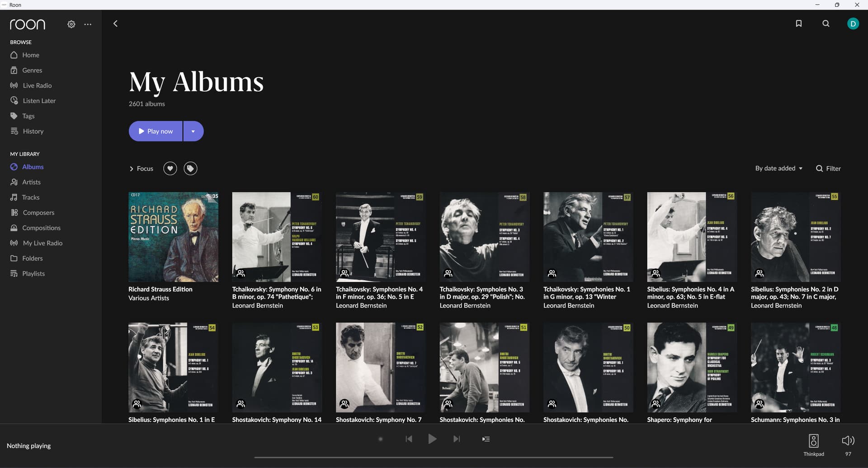The image size is (868, 468).
Task: Go to Composers in the sidebar
Action: point(38,213)
